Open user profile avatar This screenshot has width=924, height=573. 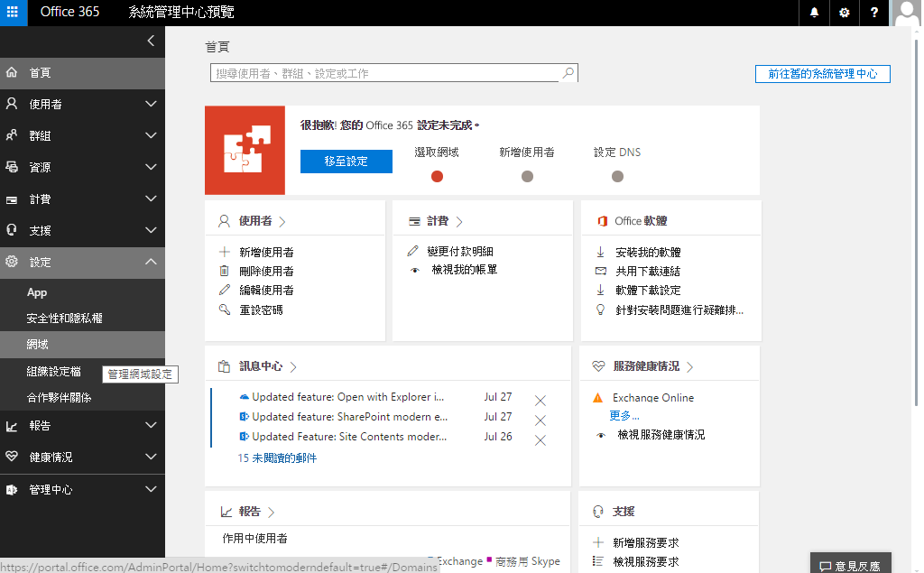(x=906, y=13)
